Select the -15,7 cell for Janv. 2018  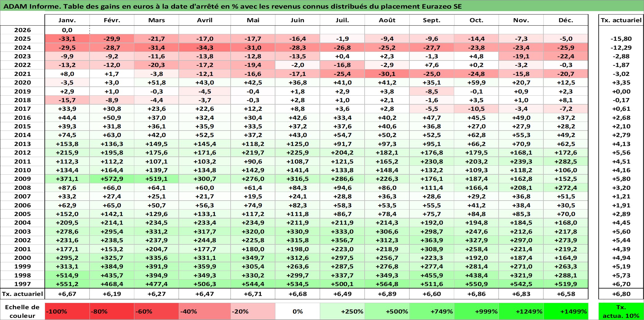click(x=67, y=100)
